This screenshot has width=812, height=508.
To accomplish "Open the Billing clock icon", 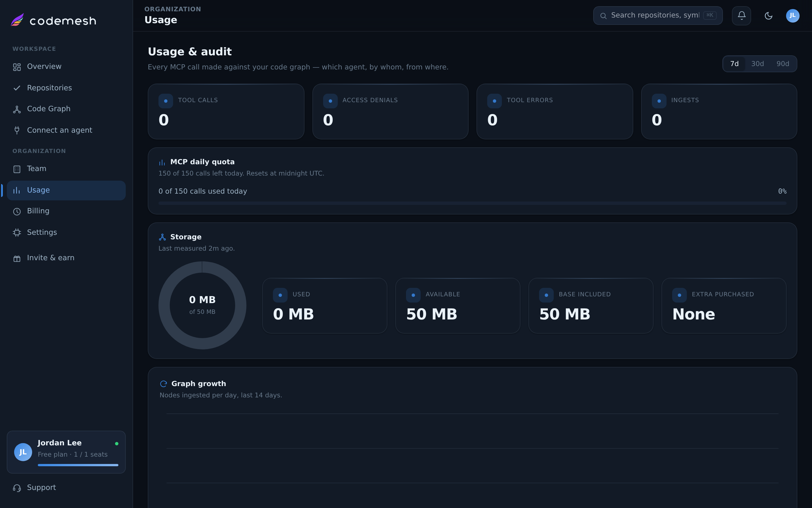I will point(17,211).
